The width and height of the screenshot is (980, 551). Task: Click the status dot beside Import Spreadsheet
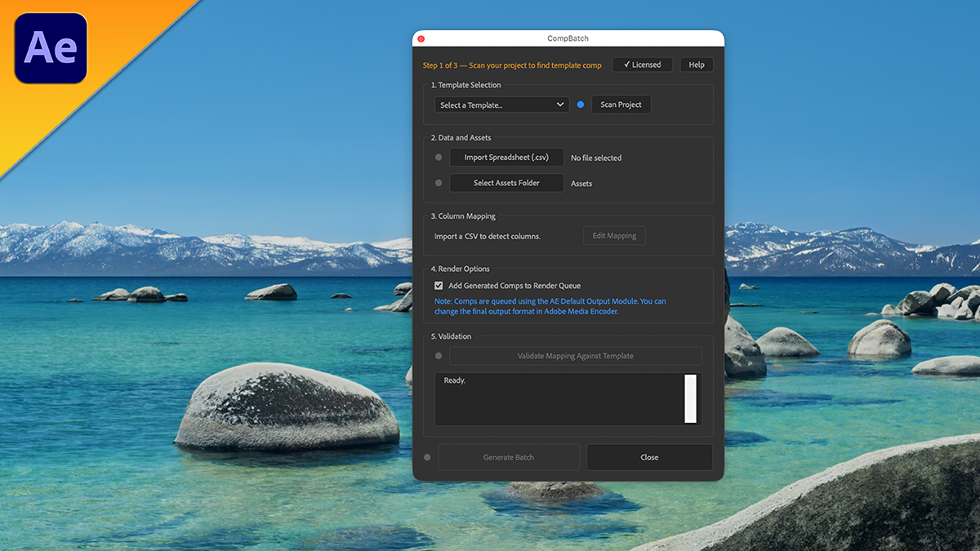coord(439,158)
